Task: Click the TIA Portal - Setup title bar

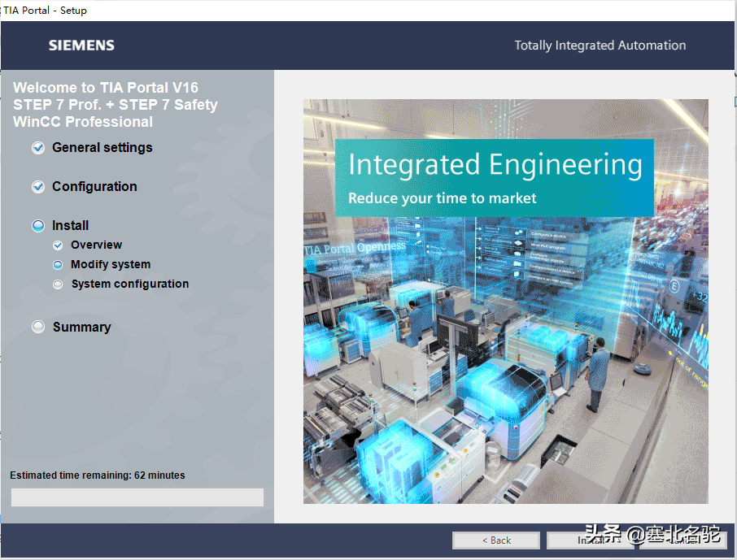Action: 368,11
